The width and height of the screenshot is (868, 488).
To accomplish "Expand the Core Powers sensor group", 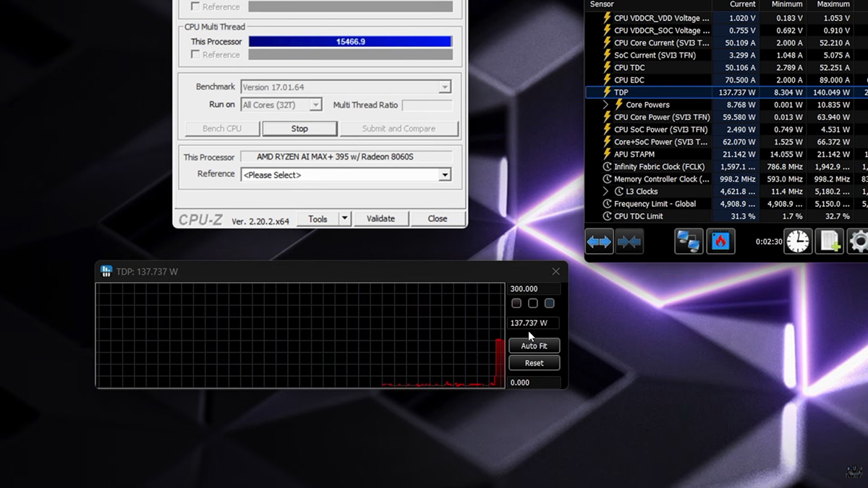I will (606, 105).
